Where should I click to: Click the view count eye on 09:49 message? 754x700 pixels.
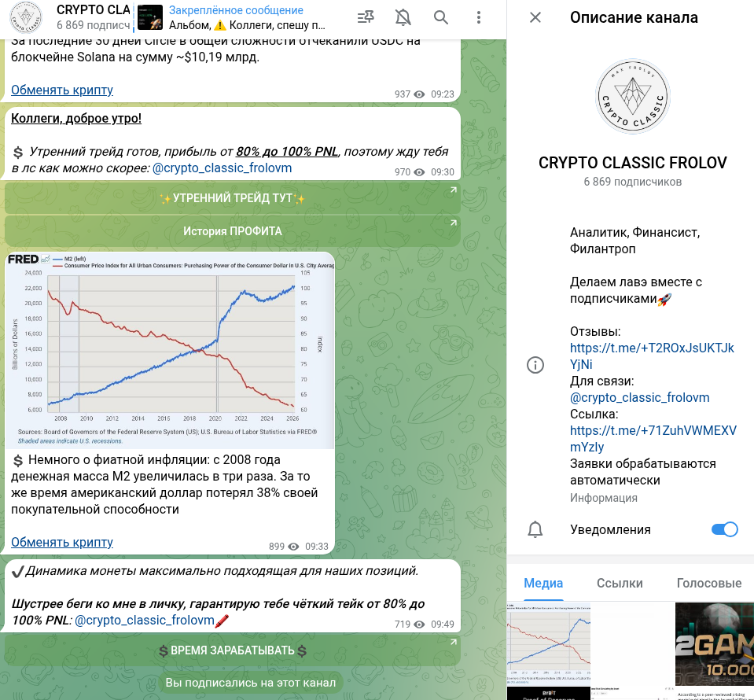(x=419, y=624)
